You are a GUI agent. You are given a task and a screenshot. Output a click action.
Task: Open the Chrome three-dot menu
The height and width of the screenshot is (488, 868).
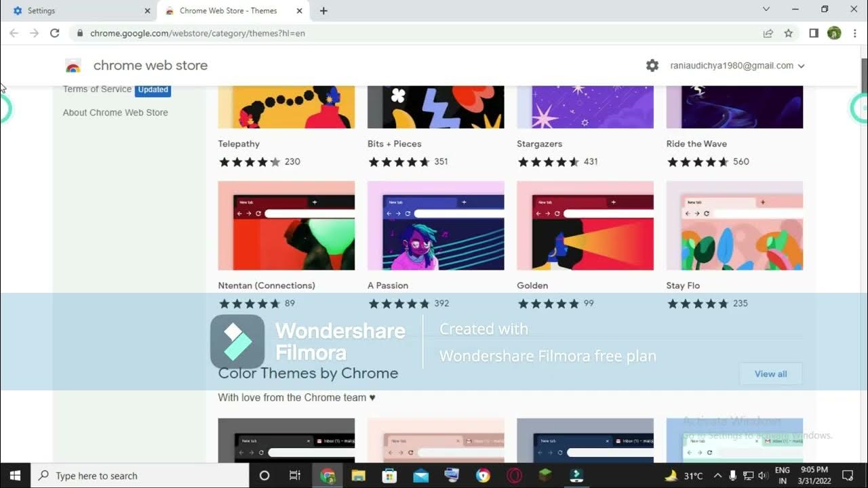pyautogui.click(x=855, y=33)
